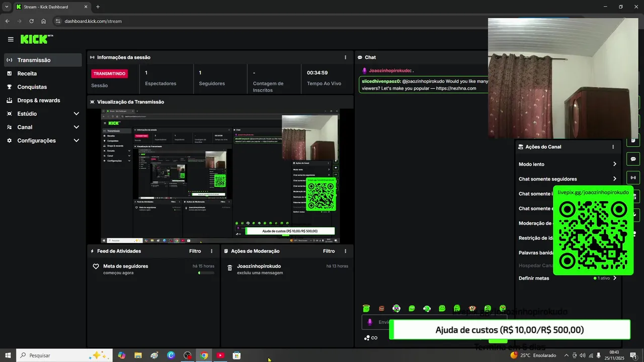644x362 pixels.
Task: Go back in the browser
Action: point(7,21)
